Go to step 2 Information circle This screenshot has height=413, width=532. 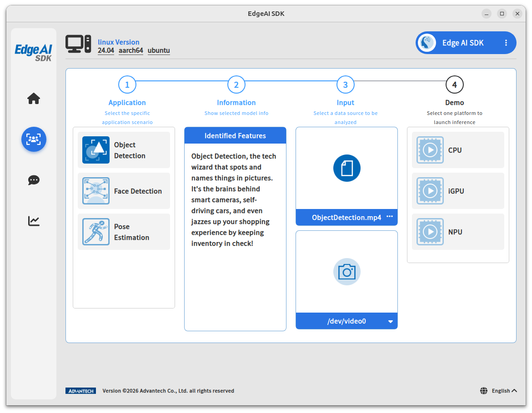coord(236,85)
